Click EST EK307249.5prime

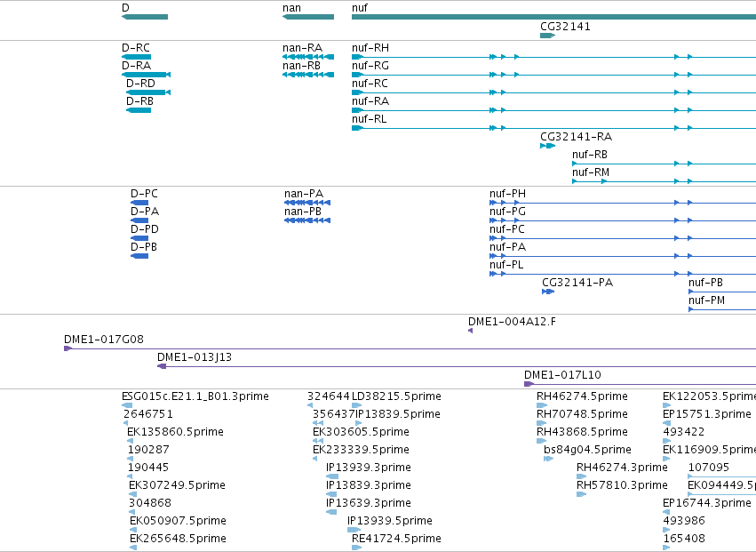click(132, 494)
